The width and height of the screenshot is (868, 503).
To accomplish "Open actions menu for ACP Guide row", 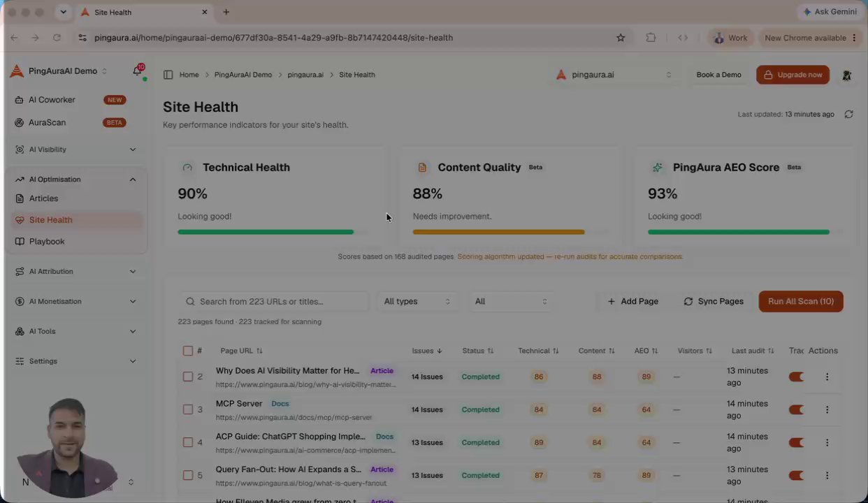I will pos(827,442).
